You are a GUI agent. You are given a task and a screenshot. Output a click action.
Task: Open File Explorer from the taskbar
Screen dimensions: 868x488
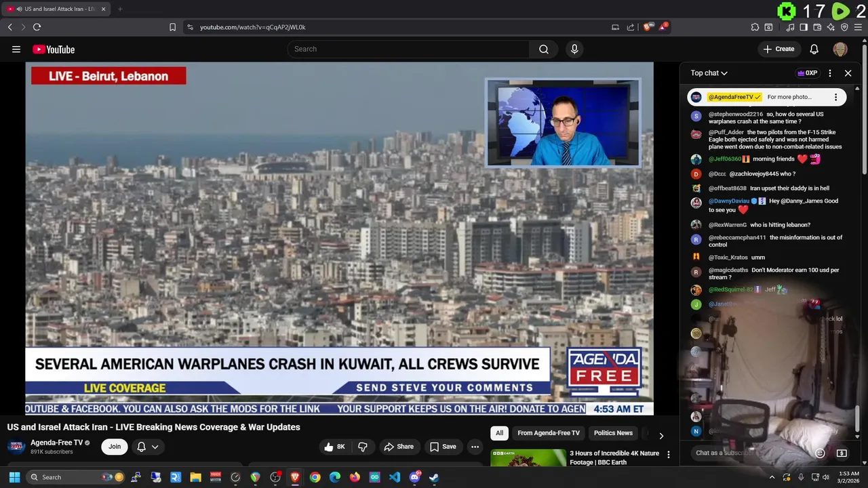click(x=195, y=477)
